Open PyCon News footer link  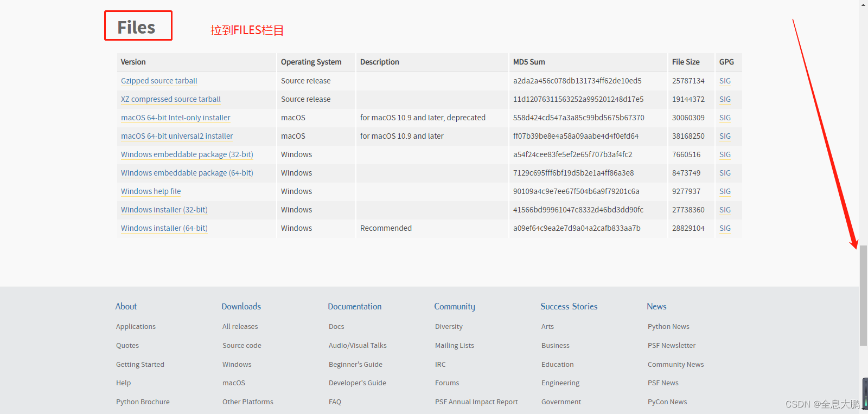[x=667, y=402]
